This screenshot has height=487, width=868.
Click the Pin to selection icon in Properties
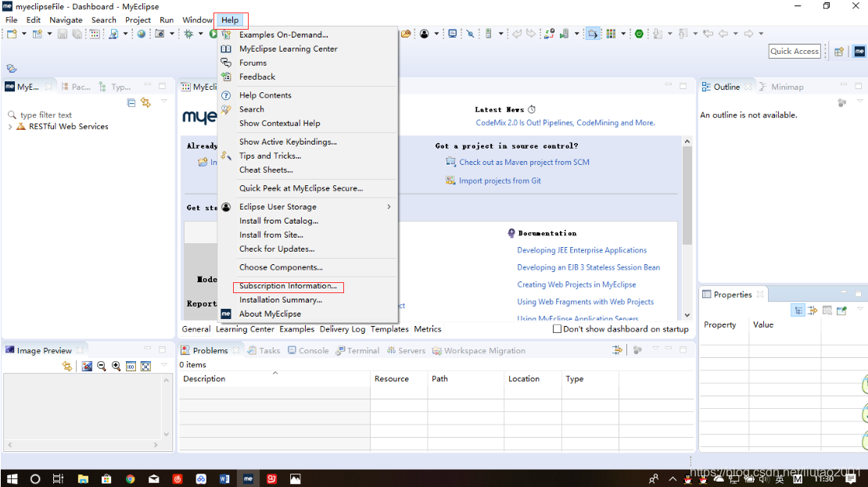coord(841,310)
